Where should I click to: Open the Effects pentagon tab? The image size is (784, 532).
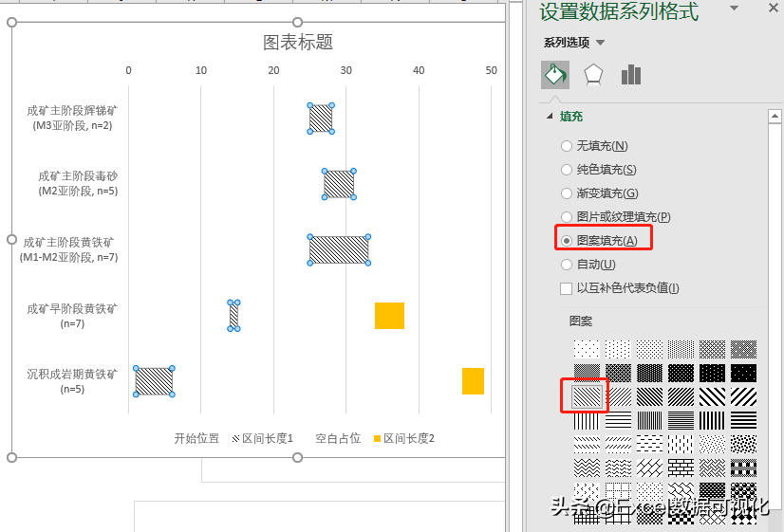tap(593, 75)
